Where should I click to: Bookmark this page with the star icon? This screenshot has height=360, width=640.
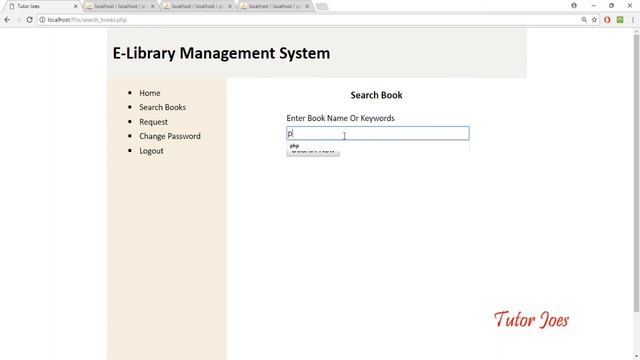[x=594, y=20]
